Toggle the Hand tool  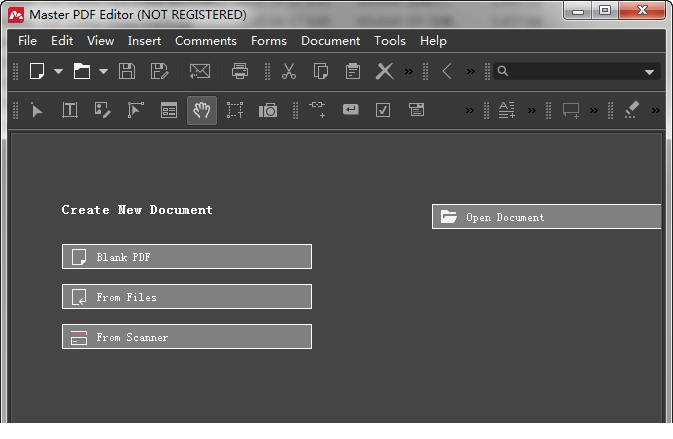click(202, 110)
